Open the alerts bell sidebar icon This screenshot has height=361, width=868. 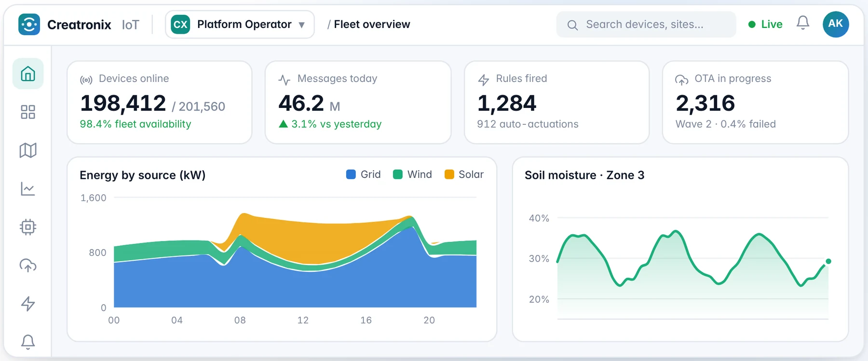(x=28, y=342)
